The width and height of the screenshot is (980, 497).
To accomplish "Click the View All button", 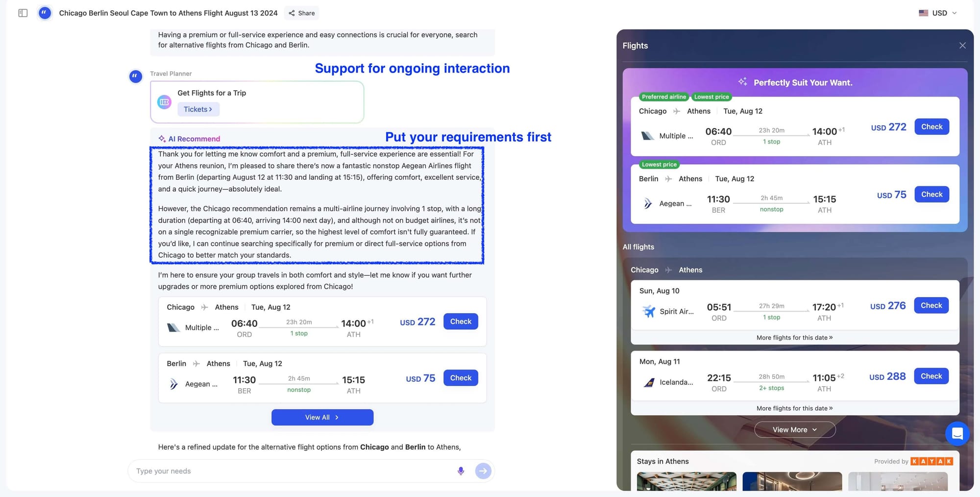I will (x=322, y=418).
